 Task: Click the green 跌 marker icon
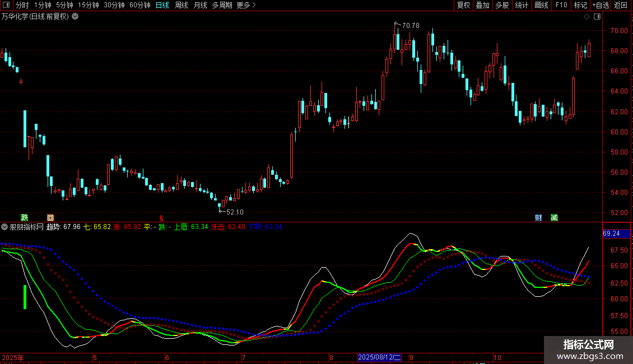click(x=25, y=217)
